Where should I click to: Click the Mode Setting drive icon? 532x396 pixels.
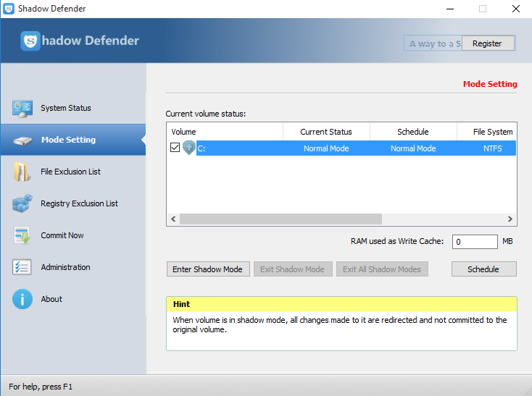tap(22, 140)
